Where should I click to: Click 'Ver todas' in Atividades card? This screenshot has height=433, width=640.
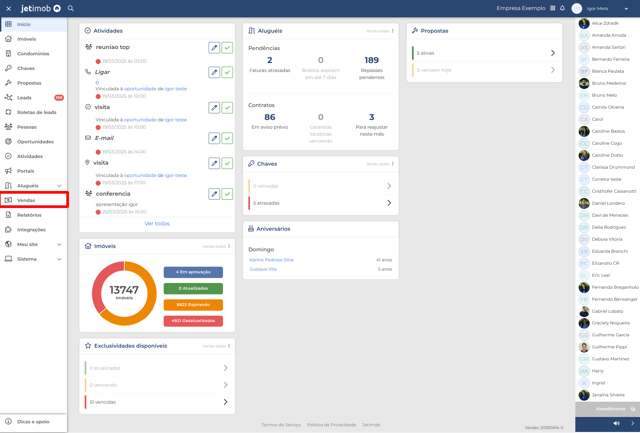coord(157,224)
